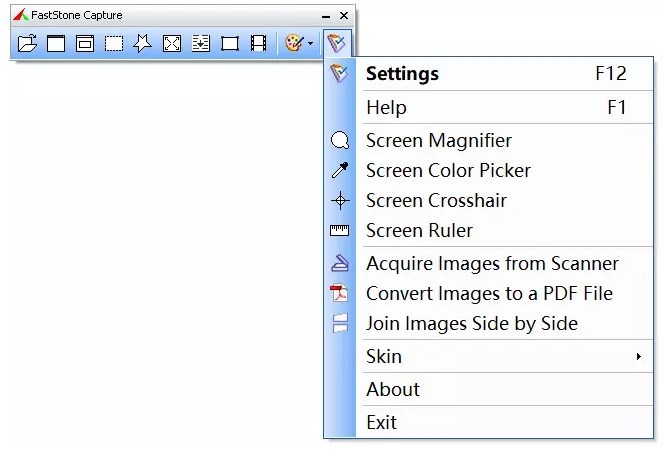Choose Help menu entry
Screen dimensions: 666x450
tap(386, 107)
